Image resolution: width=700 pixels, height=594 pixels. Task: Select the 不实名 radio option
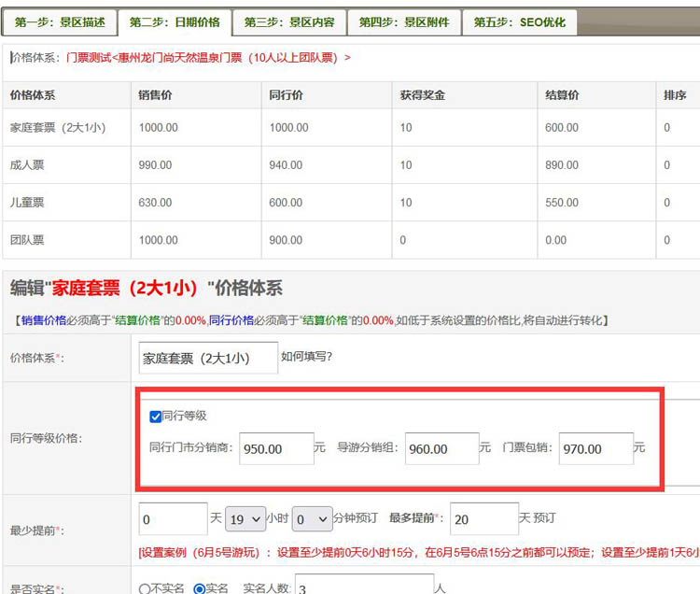point(145,589)
